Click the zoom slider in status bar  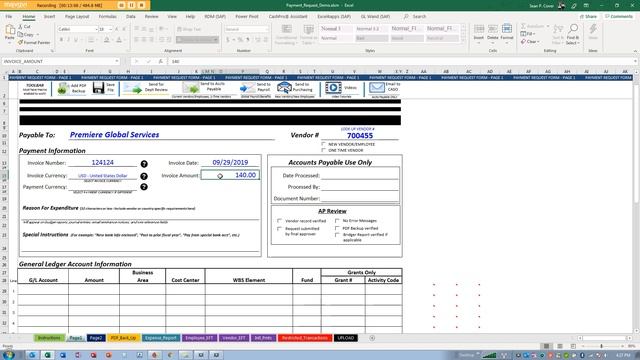[x=601, y=346]
